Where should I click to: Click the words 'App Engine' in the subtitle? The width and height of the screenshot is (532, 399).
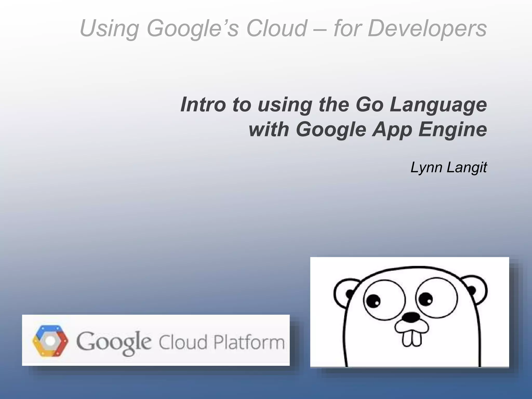coord(429,129)
